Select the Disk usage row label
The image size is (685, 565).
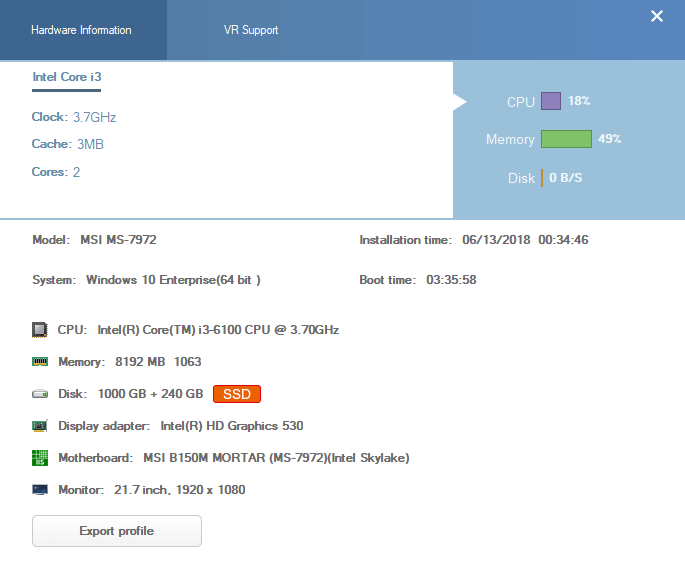click(x=521, y=178)
